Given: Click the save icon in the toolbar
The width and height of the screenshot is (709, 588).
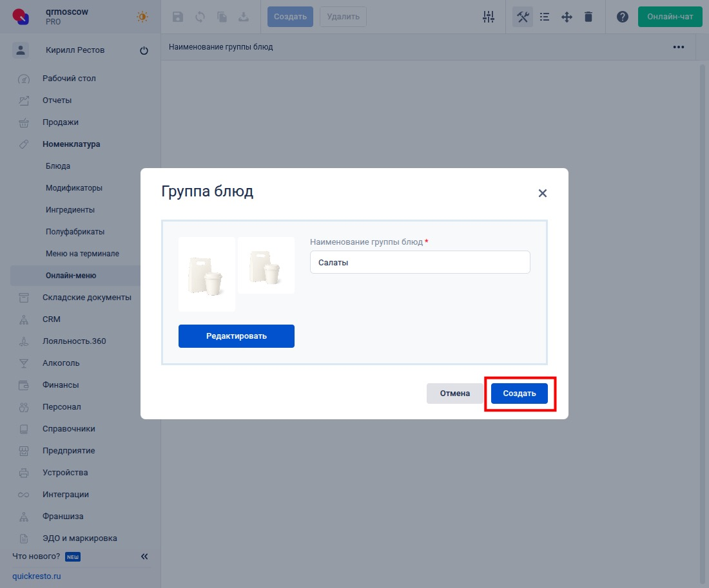Looking at the screenshot, I should pyautogui.click(x=178, y=17).
